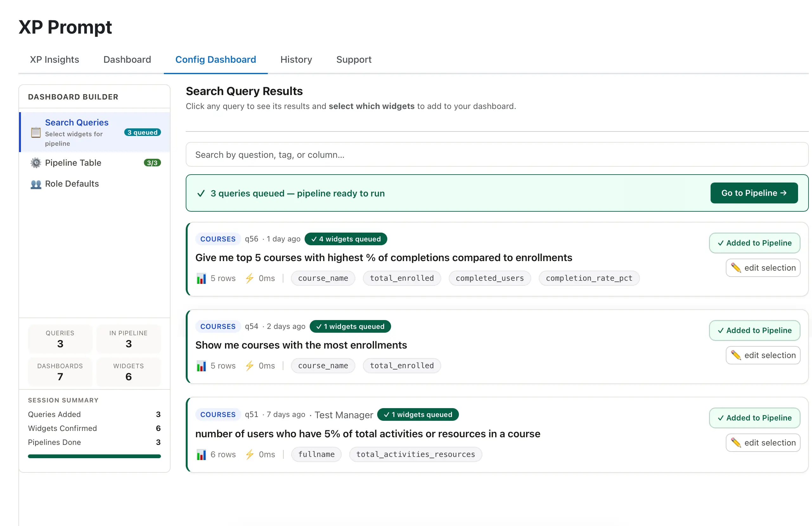Click the bar chart icon in q51 card

(x=201, y=455)
